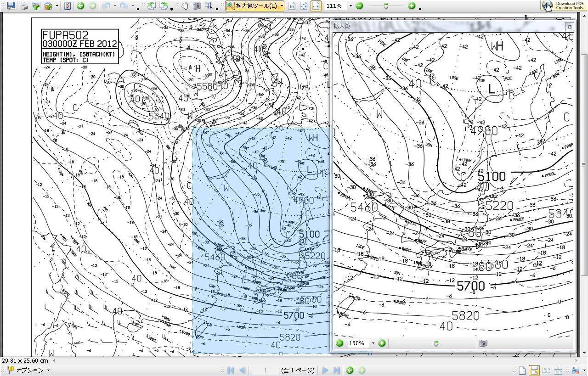The height and width of the screenshot is (376, 588).
Task: Rotate the page counterclockwise
Action: (x=151, y=6)
